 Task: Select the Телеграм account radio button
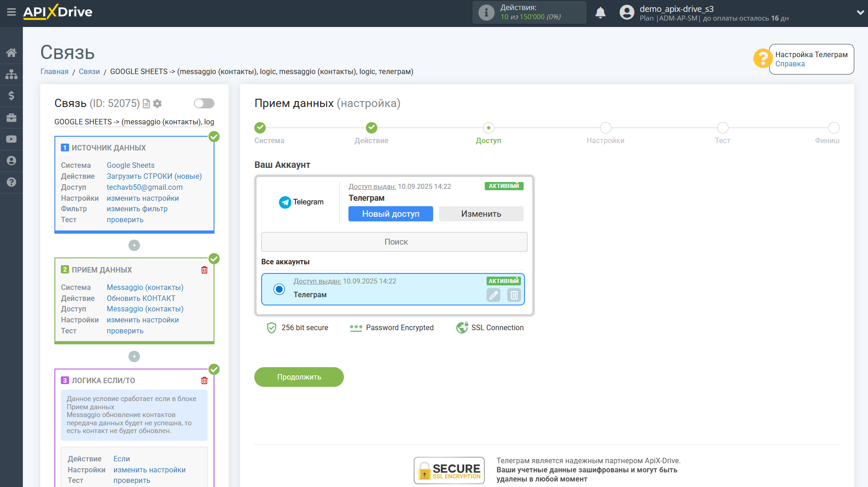coord(279,289)
